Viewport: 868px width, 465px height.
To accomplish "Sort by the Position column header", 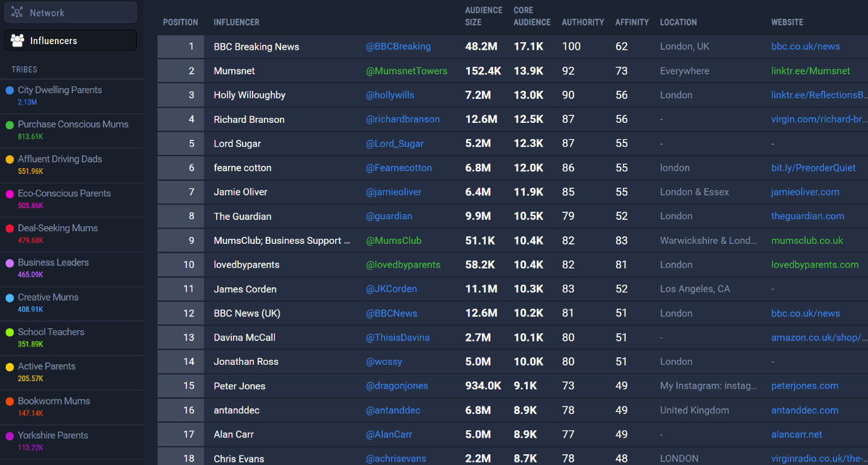I will tap(180, 22).
